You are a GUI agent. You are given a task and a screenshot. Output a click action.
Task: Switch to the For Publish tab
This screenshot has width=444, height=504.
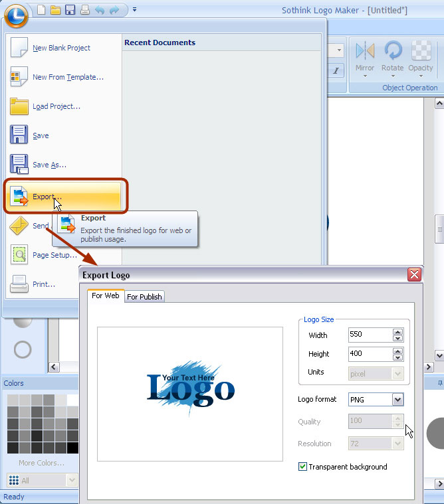(144, 297)
